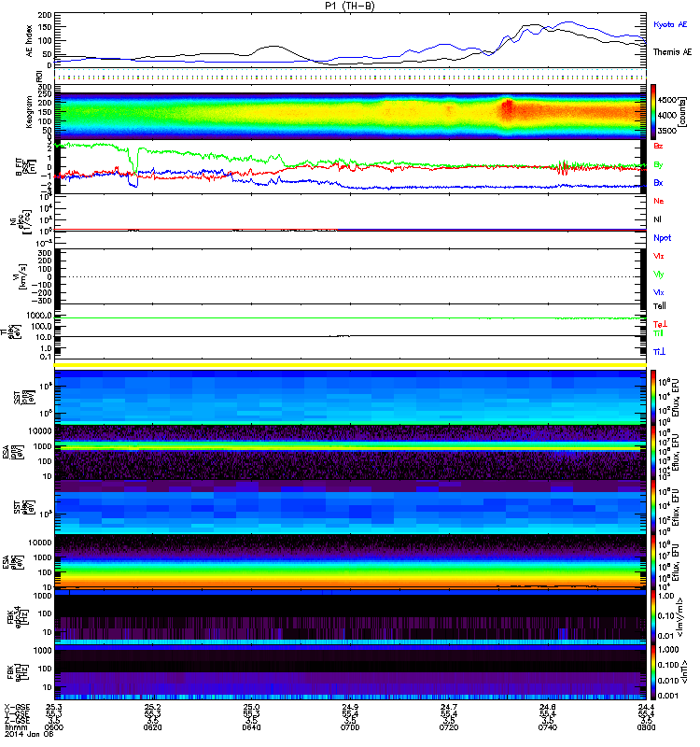Click the bright red Keogram intensification

[x=508, y=108]
